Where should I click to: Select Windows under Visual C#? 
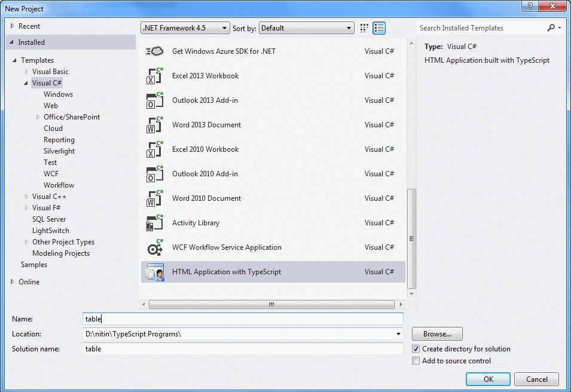[58, 94]
